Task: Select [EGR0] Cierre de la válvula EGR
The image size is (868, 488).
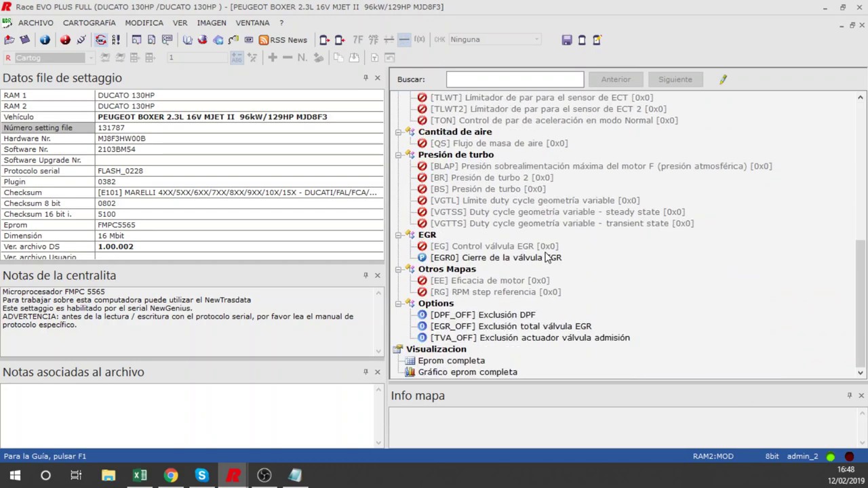Action: [496, 258]
